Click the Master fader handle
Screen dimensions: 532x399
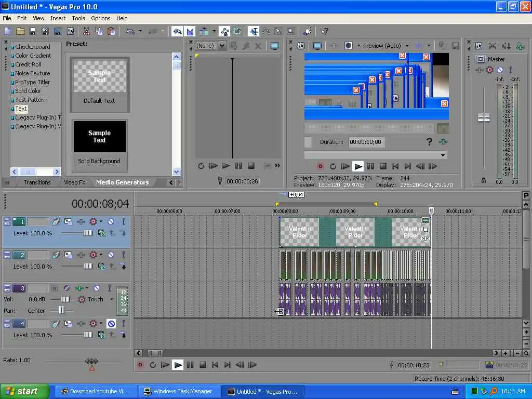(484, 118)
